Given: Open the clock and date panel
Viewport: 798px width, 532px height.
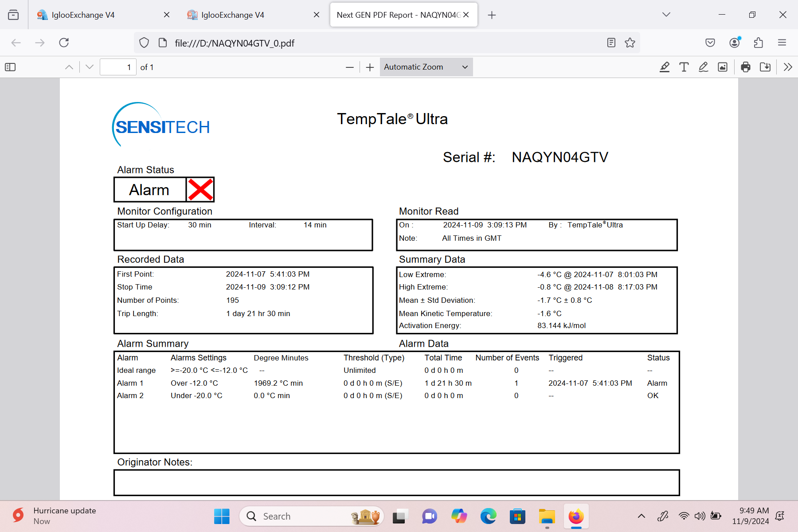Looking at the screenshot, I should 751,516.
